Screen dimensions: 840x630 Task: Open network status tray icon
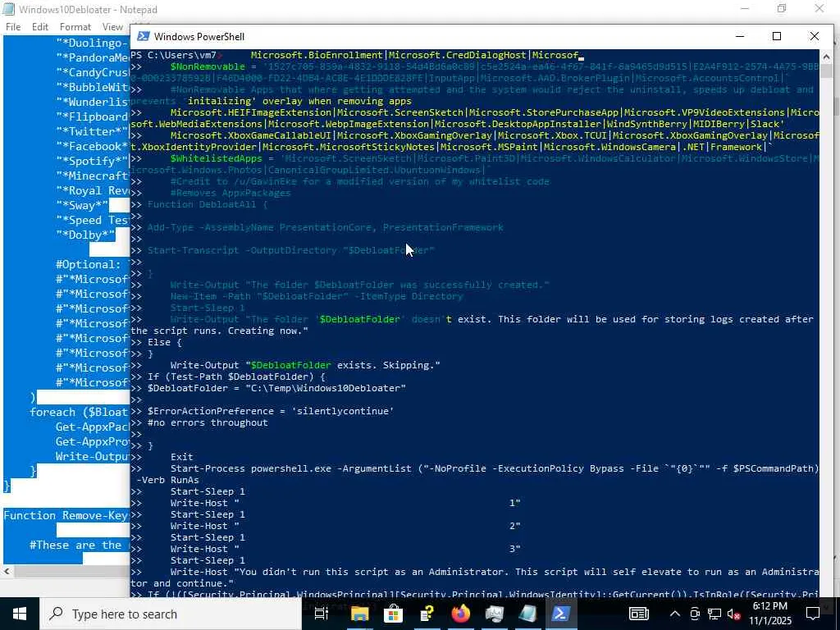[714, 614]
